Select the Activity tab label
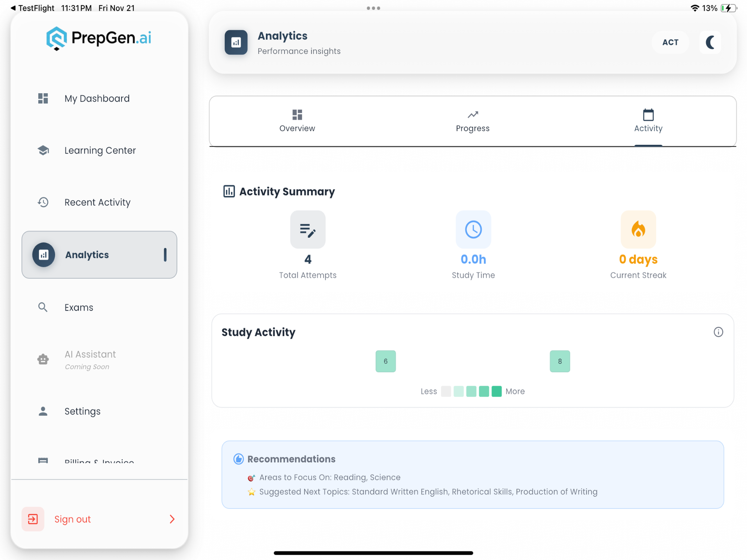This screenshot has height=560, width=747. (648, 128)
